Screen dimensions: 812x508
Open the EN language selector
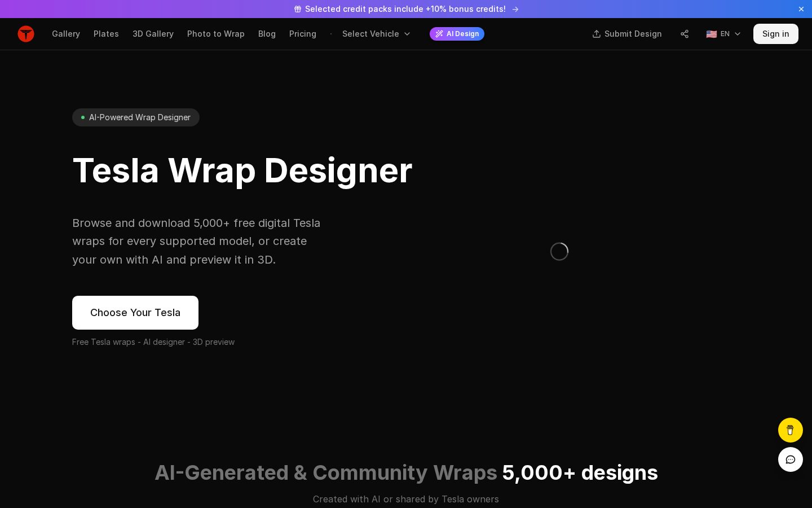[x=723, y=34]
